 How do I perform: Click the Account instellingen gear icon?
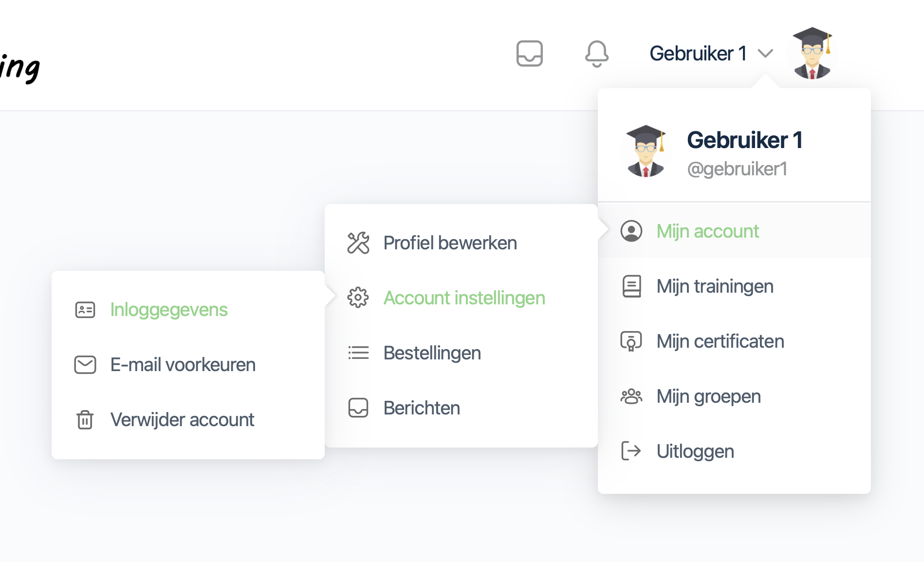358,298
